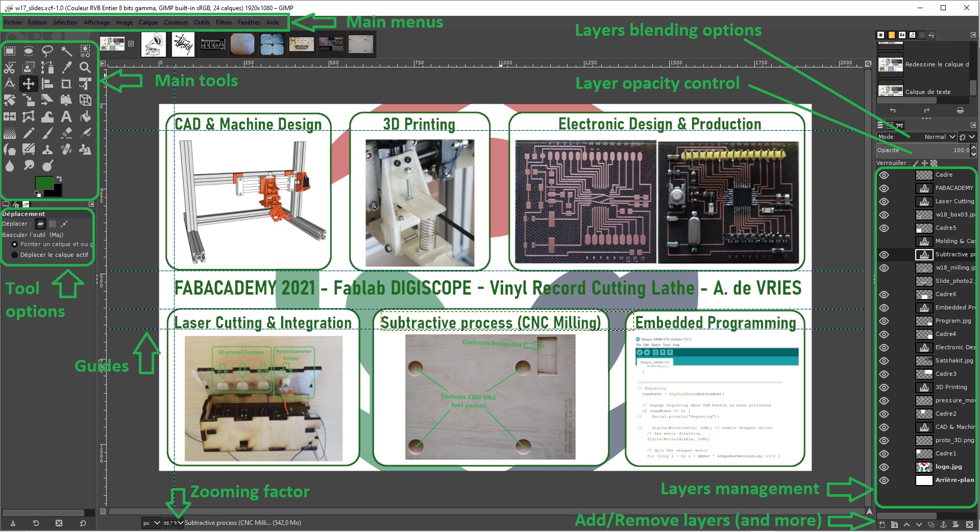Switch to the Channels tab
This screenshot has height=532, width=980.
[x=890, y=125]
